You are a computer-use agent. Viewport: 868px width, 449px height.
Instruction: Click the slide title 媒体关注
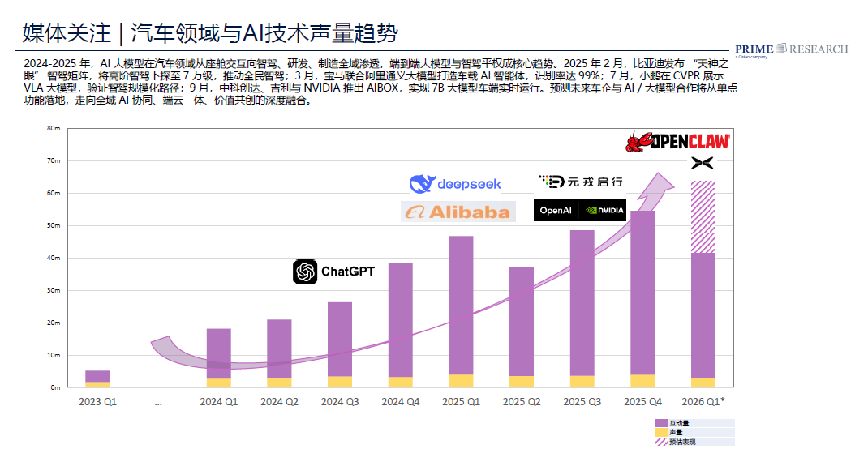click(x=67, y=33)
